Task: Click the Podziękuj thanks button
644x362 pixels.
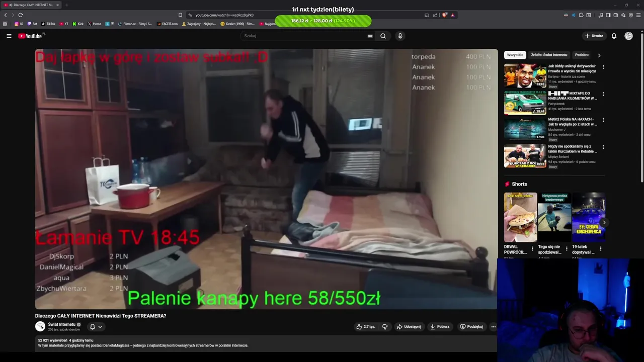Action: point(471,327)
